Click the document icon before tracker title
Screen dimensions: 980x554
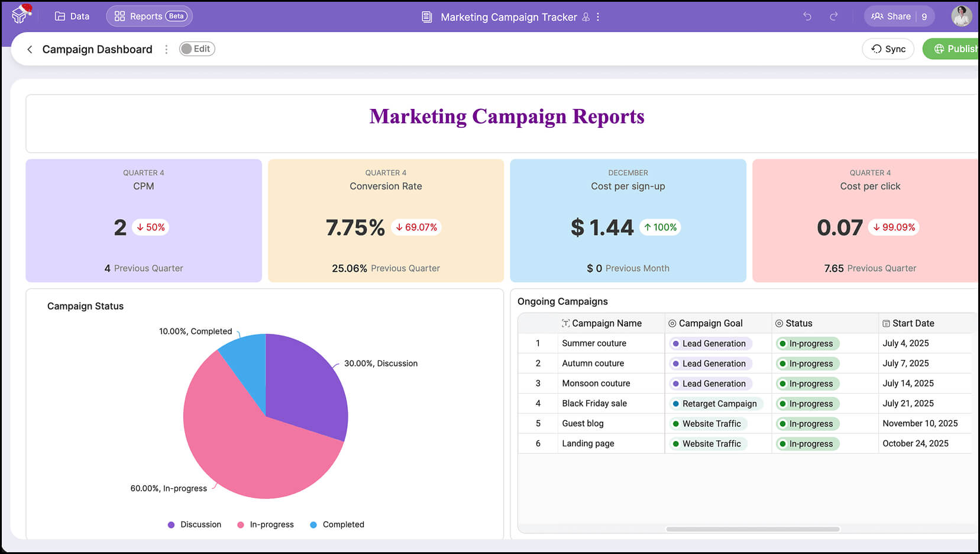(x=426, y=17)
